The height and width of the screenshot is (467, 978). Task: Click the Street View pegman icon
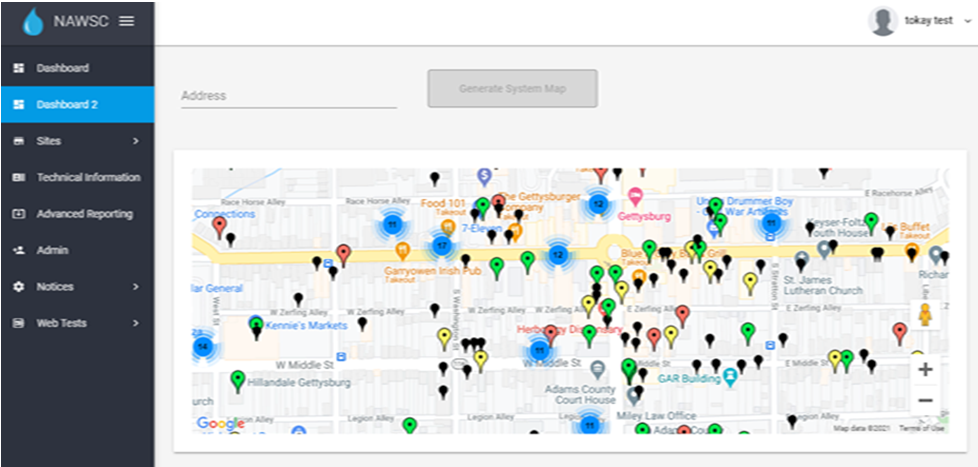click(x=925, y=316)
